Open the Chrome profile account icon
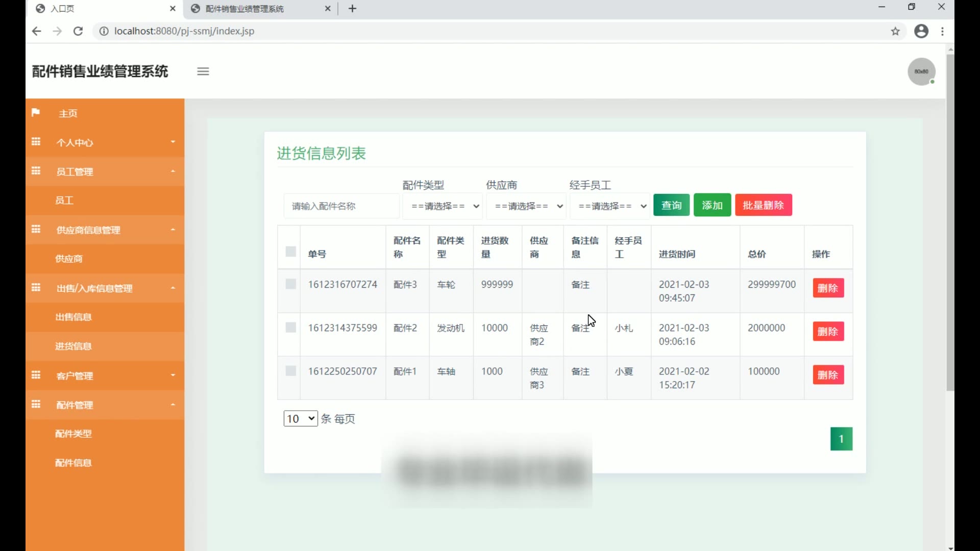This screenshot has height=551, width=980. [921, 31]
